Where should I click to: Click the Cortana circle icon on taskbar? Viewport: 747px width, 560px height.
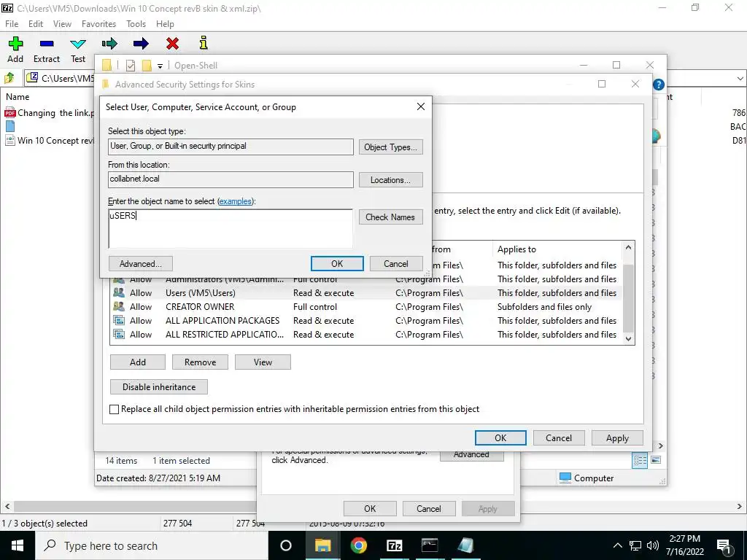[286, 545]
